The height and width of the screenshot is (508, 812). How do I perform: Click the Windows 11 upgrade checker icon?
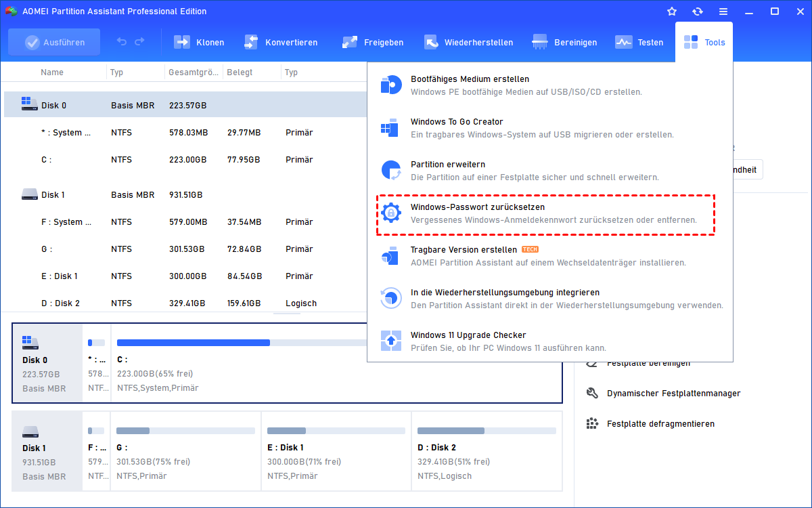pyautogui.click(x=391, y=341)
